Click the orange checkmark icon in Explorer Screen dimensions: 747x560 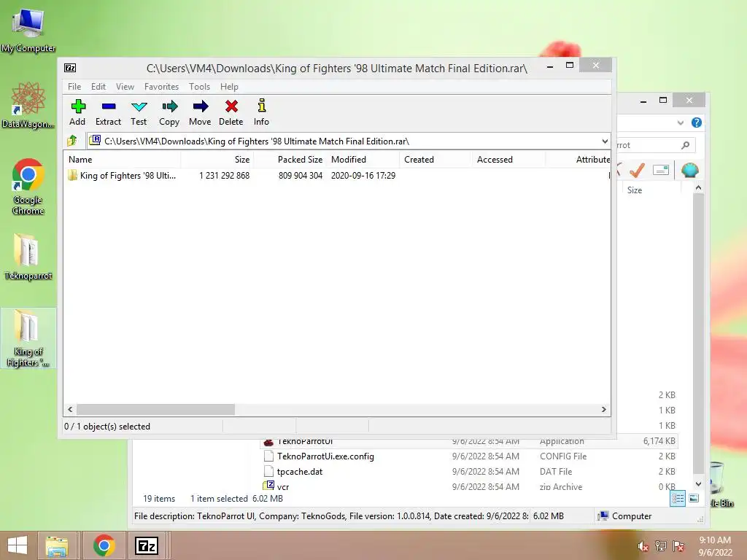(x=637, y=170)
